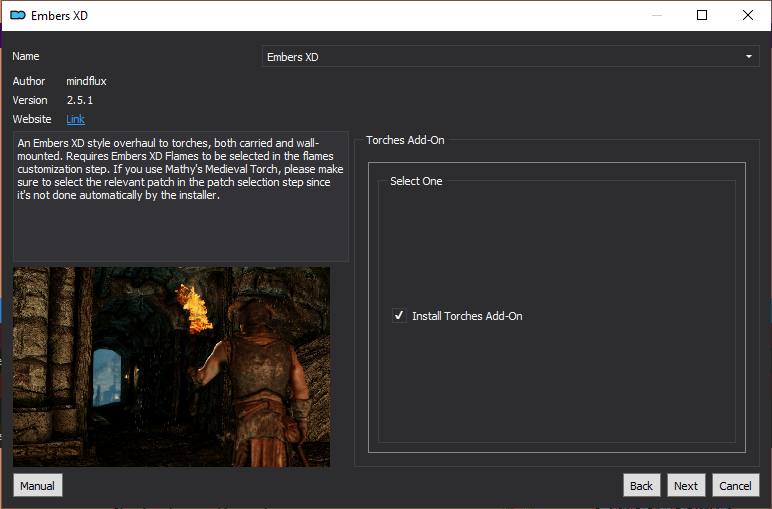Click the torches add-on description text box
772x509 pixels.
pyautogui.click(x=181, y=196)
